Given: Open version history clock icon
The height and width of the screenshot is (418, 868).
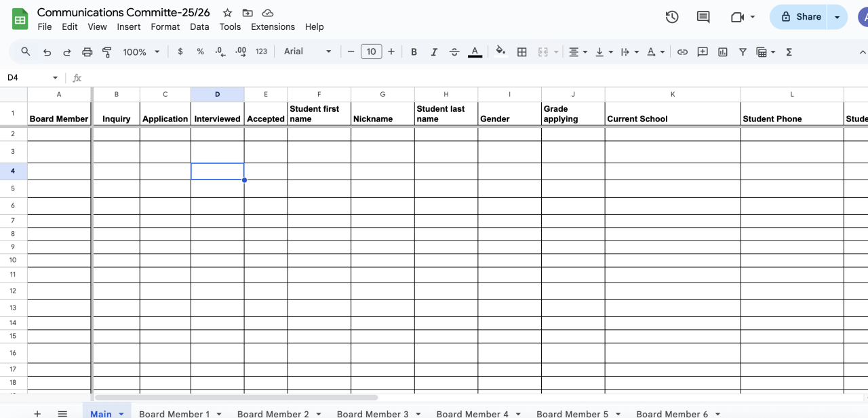Looking at the screenshot, I should [x=672, y=17].
